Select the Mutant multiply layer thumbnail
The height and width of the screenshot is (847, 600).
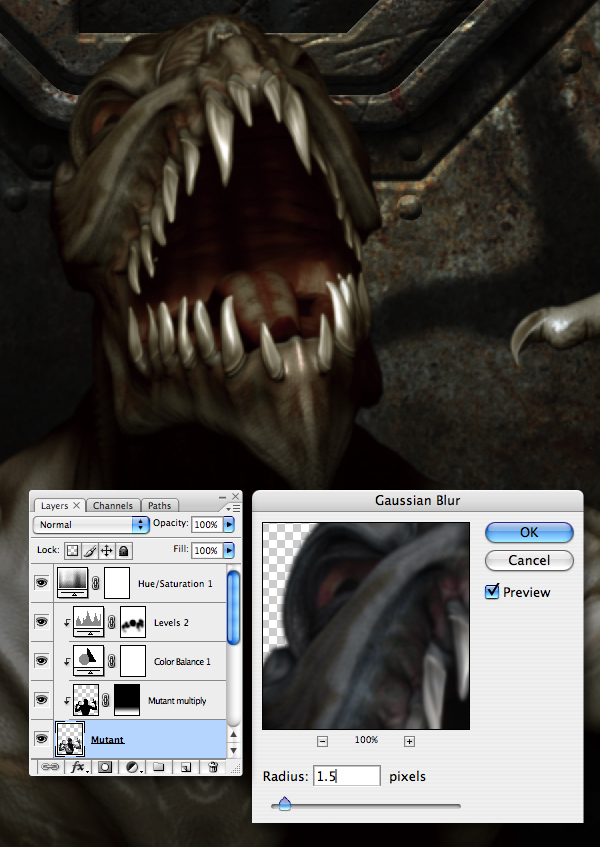(x=86, y=700)
